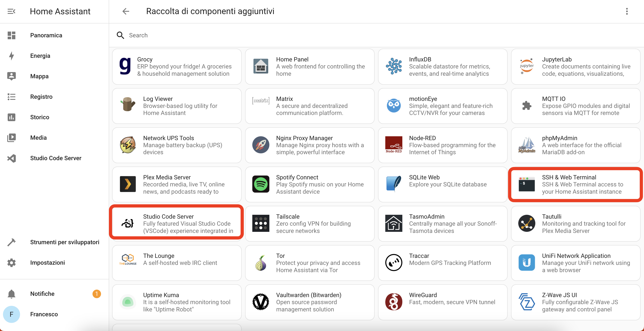Click the Impostazioni gear icon
This screenshot has width=644, height=331.
pos(12,263)
